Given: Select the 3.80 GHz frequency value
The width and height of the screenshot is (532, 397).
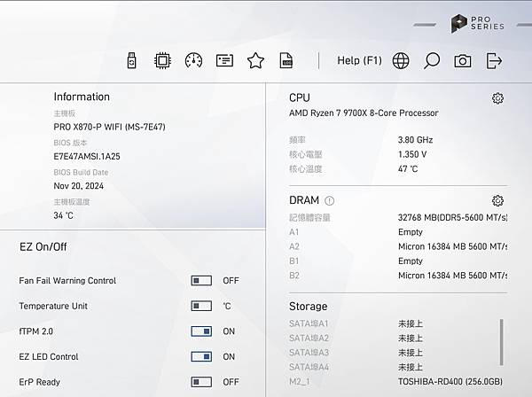Looking at the screenshot, I should [x=415, y=140].
